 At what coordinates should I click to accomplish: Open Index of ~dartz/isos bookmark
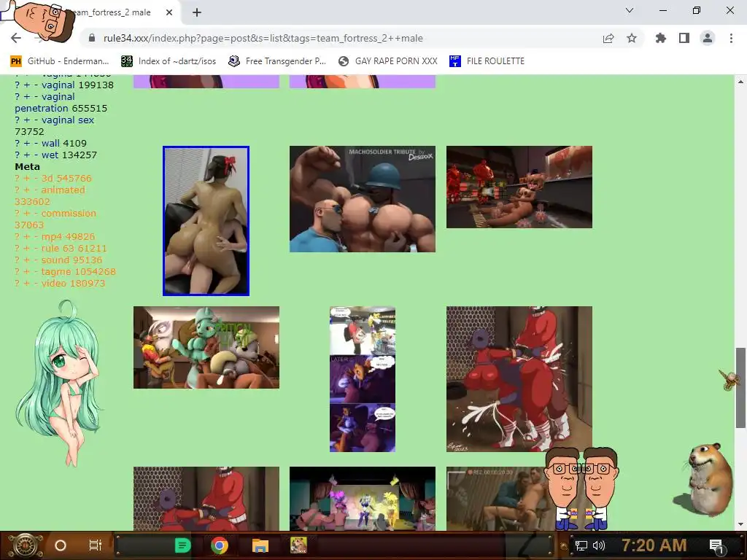(x=169, y=61)
